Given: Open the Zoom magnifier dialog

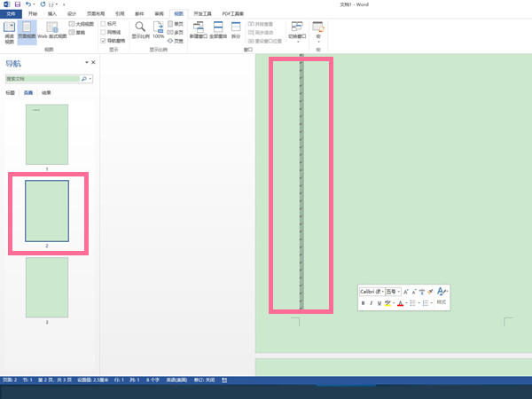Looking at the screenshot, I should point(140,30).
